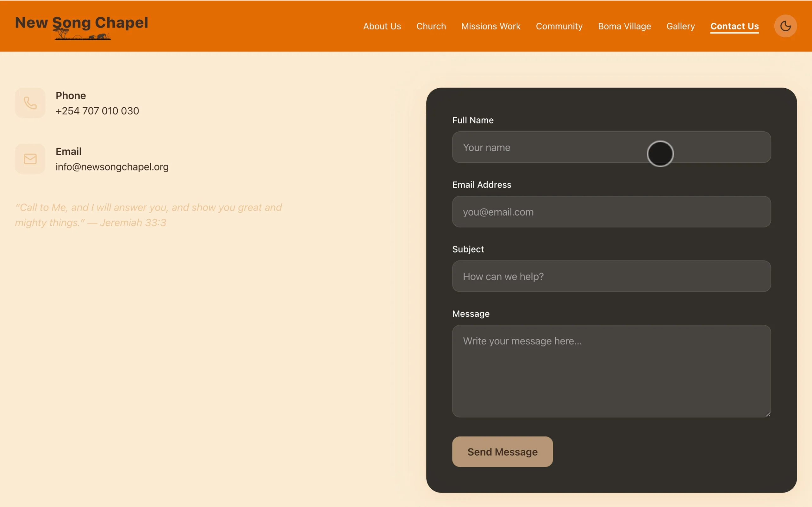Click phone number +254 707 010 030
The height and width of the screenshot is (507, 812).
(97, 111)
